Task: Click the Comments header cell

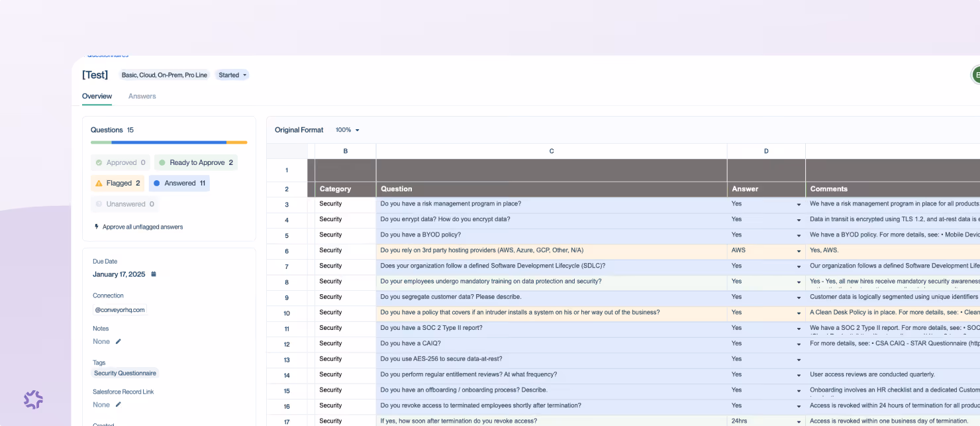Action: pyautogui.click(x=893, y=189)
